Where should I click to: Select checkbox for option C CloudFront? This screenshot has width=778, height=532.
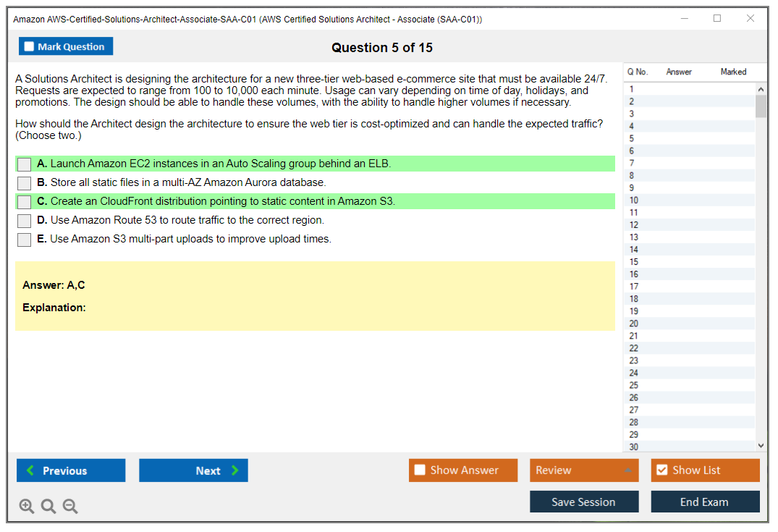coord(24,202)
